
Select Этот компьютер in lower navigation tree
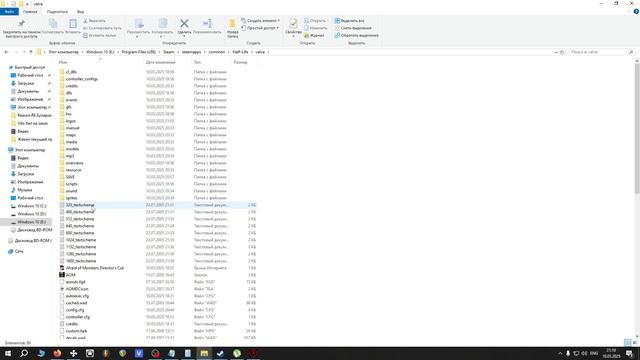29,150
